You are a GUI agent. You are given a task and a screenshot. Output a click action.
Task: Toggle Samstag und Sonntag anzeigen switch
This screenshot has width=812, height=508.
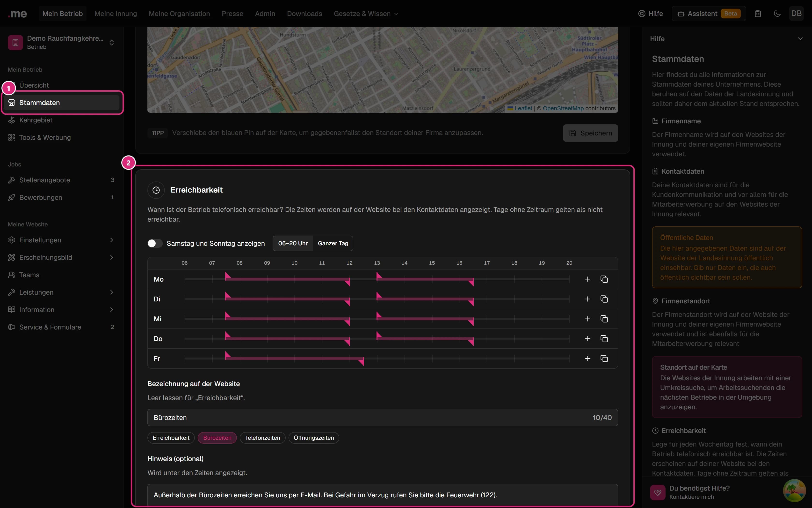pyautogui.click(x=155, y=243)
